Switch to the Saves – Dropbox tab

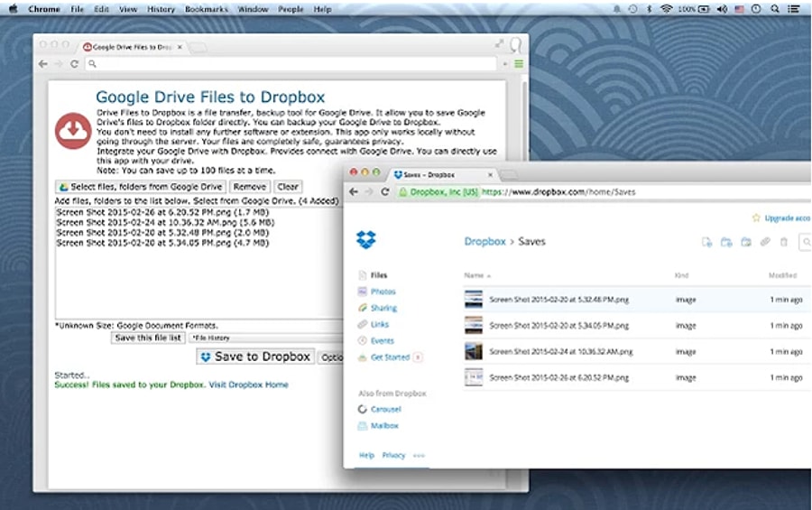pyautogui.click(x=429, y=174)
